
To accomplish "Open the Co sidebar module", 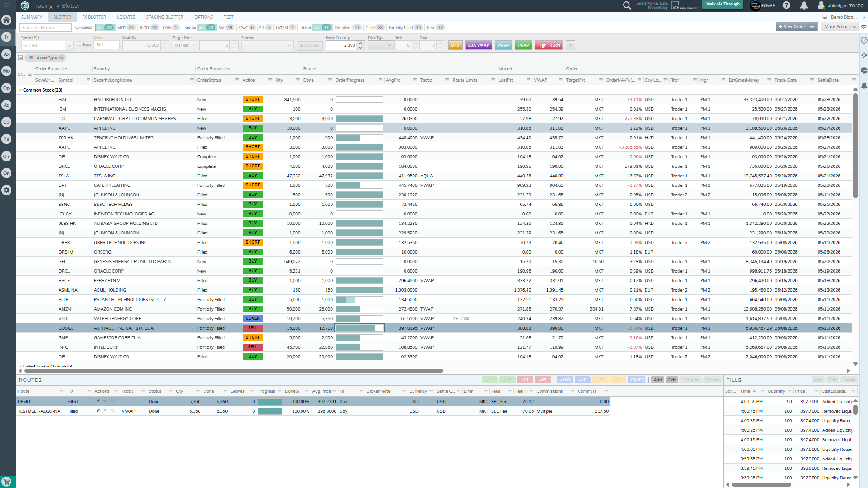I will 6,122.
